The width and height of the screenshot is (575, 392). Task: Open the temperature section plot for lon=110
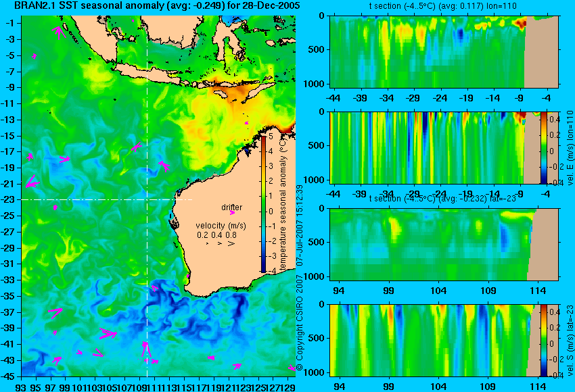click(444, 51)
